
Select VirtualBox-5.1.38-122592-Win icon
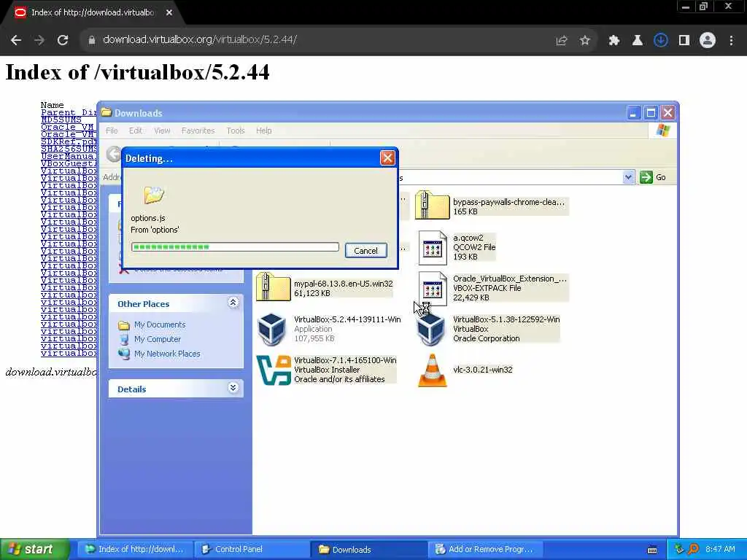click(430, 329)
